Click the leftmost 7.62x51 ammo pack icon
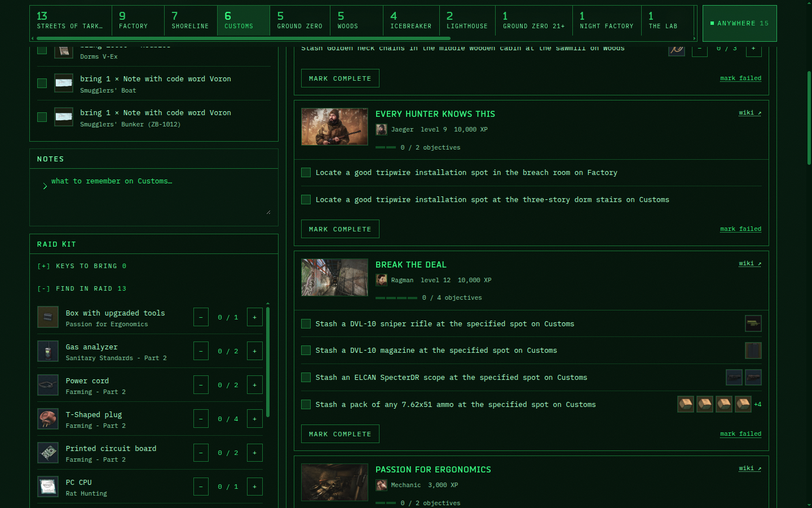The width and height of the screenshot is (812, 508). pyautogui.click(x=686, y=404)
